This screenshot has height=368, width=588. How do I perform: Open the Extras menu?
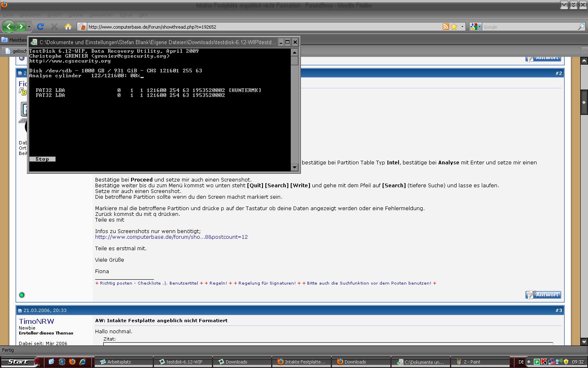pos(126,15)
